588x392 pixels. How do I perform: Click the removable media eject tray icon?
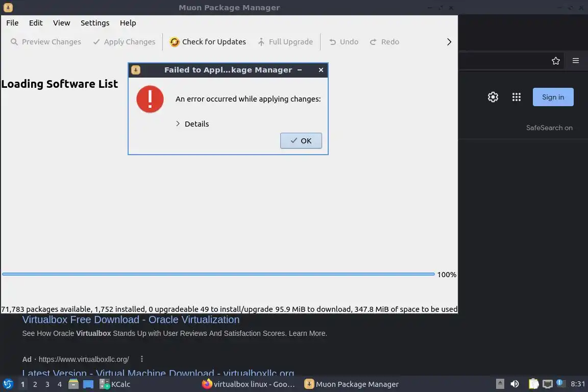point(500,384)
